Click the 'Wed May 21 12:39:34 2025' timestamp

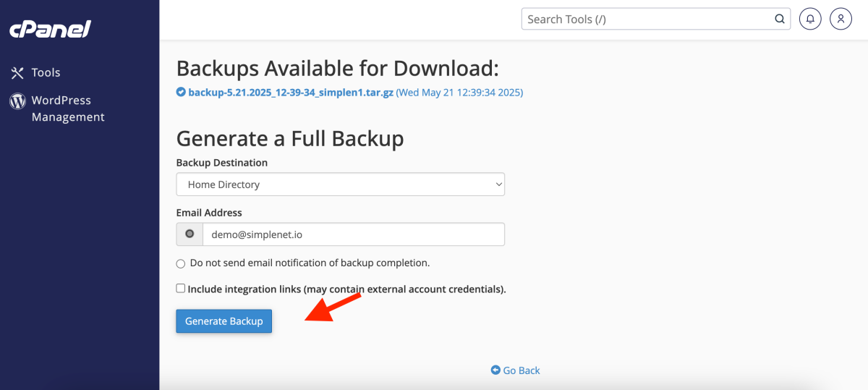[x=459, y=93]
